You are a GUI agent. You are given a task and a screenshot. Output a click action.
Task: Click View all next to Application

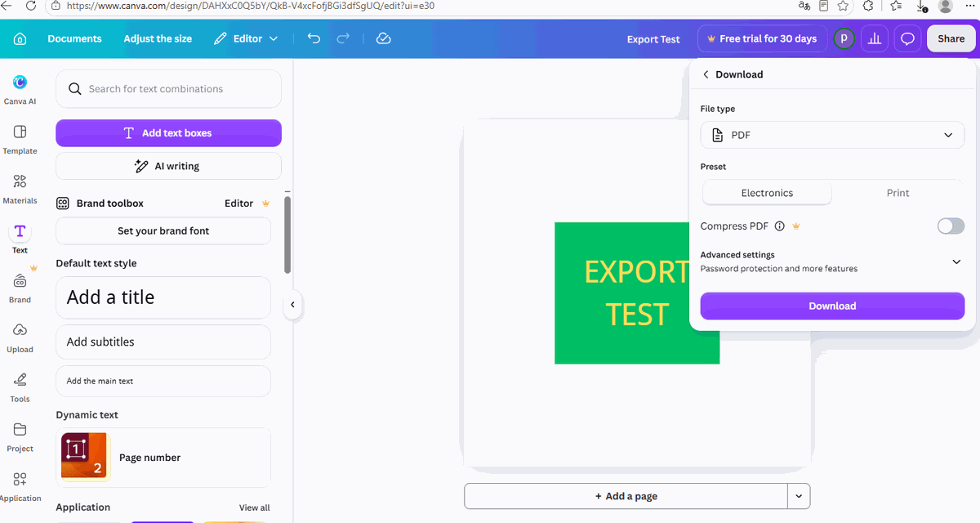[254, 507]
